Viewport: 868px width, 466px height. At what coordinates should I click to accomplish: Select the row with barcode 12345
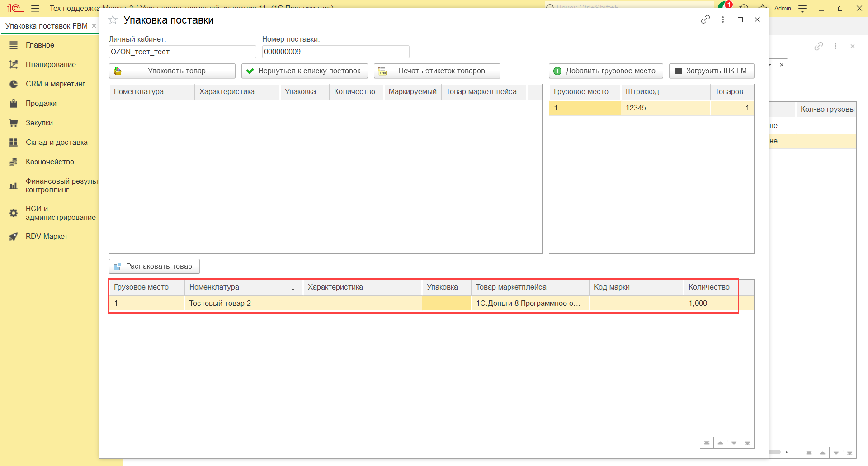(651, 108)
